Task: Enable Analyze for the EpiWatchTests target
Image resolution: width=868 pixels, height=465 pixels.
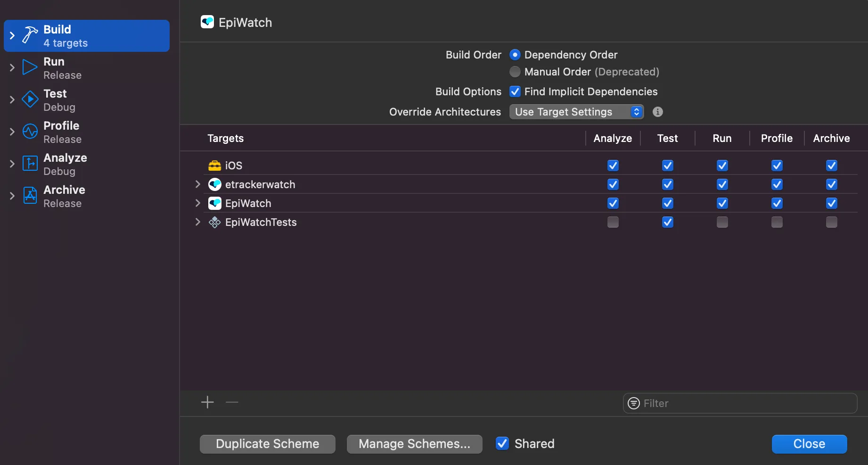Action: 612,222
